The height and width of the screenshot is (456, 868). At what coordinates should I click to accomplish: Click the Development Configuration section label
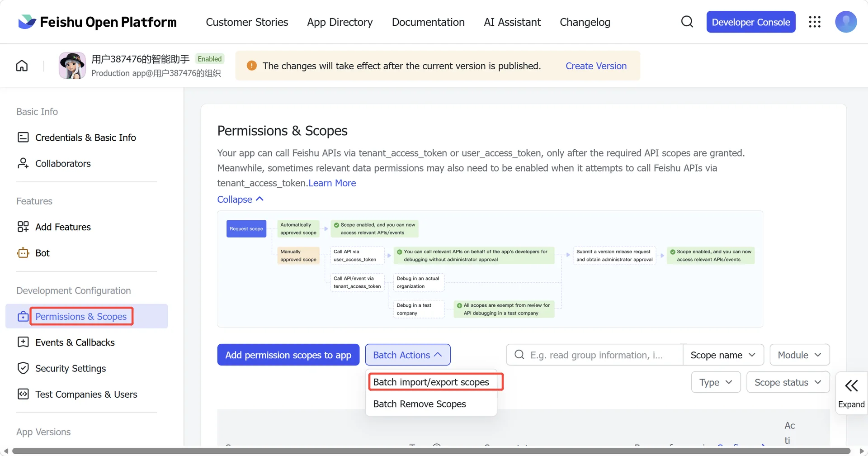74,291
